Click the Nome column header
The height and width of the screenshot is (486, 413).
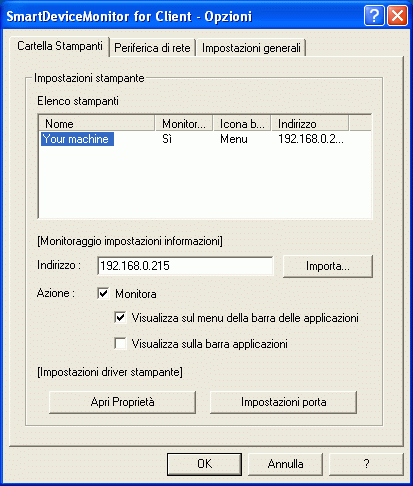(97, 124)
